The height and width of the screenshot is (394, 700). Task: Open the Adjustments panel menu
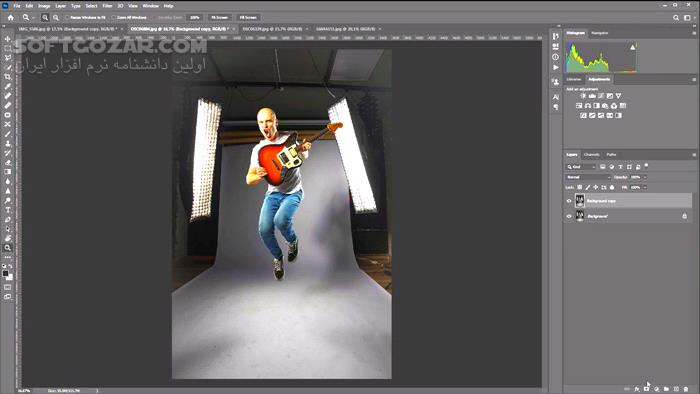[694, 79]
